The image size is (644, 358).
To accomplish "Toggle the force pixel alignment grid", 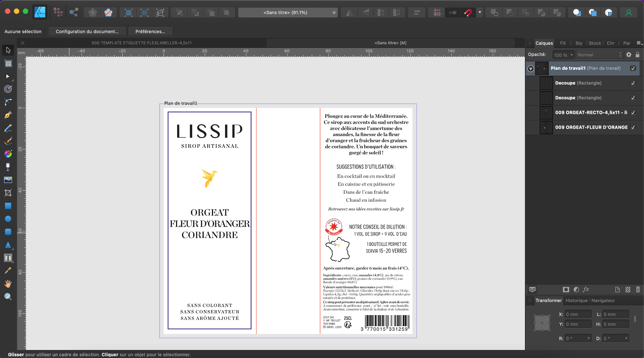I will coord(437,12).
